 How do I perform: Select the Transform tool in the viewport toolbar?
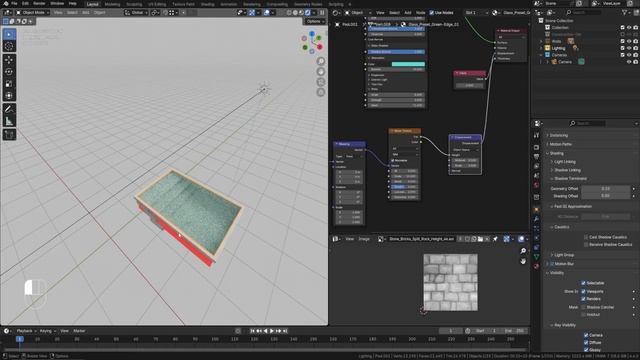[x=9, y=96]
